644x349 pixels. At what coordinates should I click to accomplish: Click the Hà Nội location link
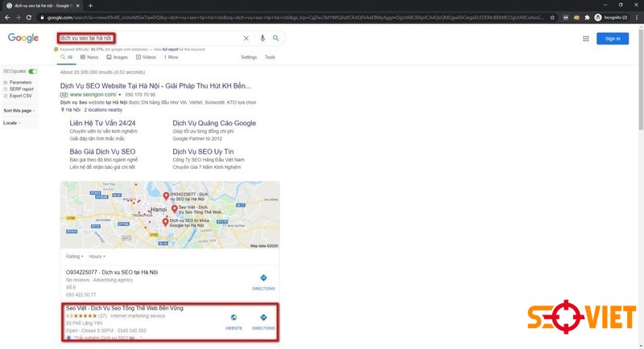(x=72, y=110)
